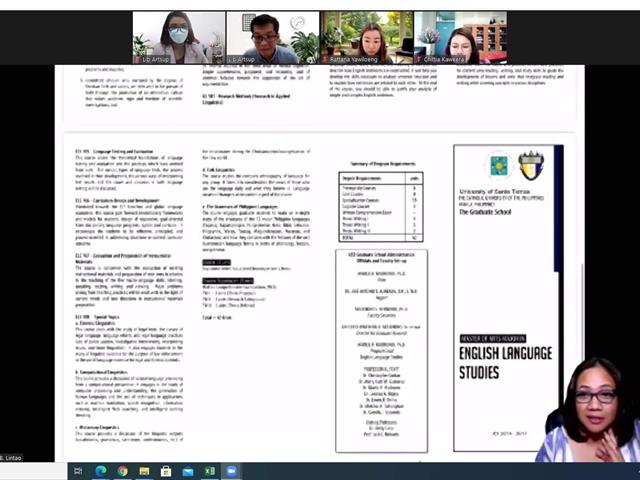
Task: Open Excel from the taskbar
Action: pos(210,471)
